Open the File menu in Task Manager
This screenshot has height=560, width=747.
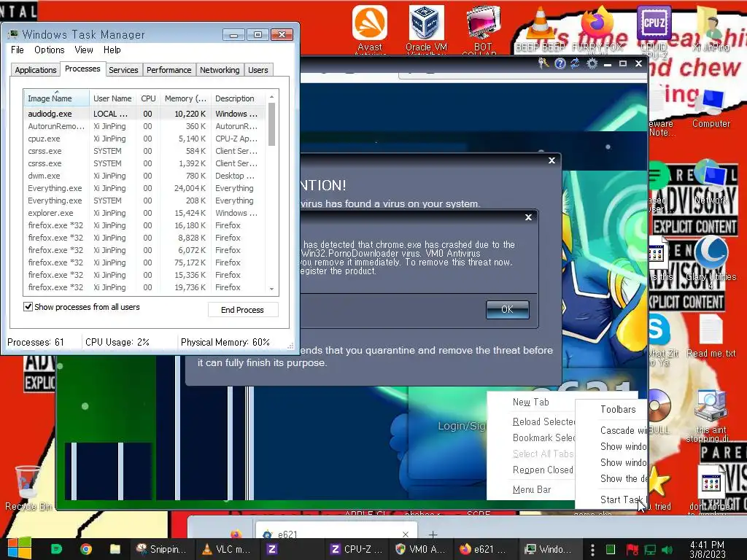pos(18,50)
